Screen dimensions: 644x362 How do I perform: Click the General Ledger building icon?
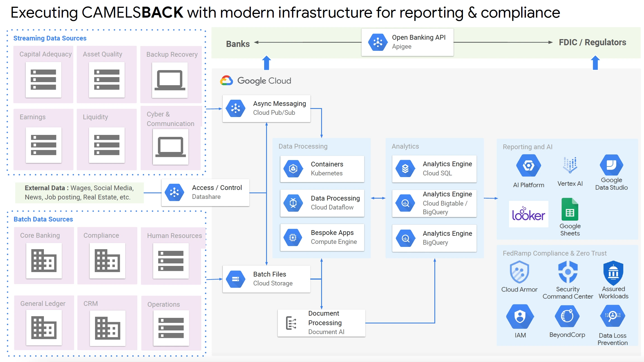click(44, 328)
